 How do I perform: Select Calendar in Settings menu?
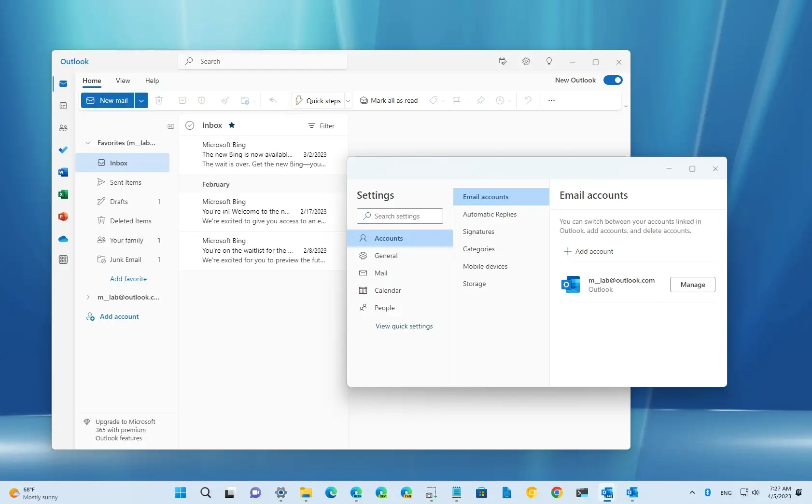click(400, 290)
